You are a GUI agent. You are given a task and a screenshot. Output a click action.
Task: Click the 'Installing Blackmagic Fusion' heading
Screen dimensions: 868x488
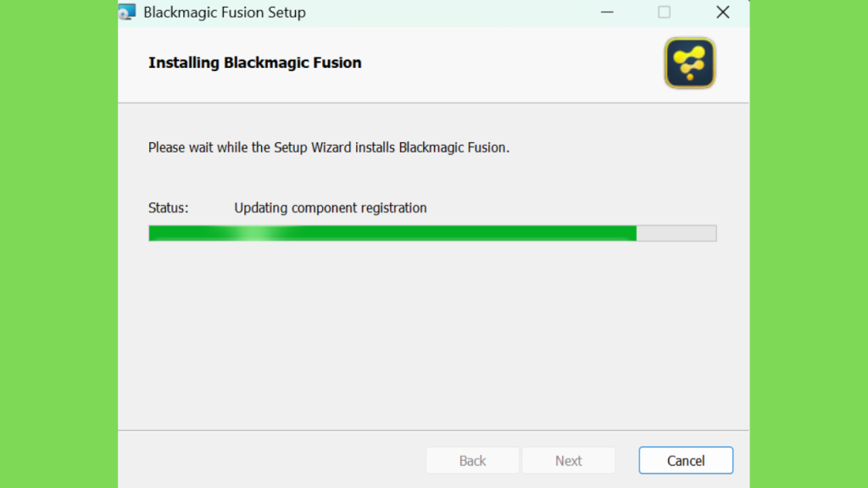[254, 63]
